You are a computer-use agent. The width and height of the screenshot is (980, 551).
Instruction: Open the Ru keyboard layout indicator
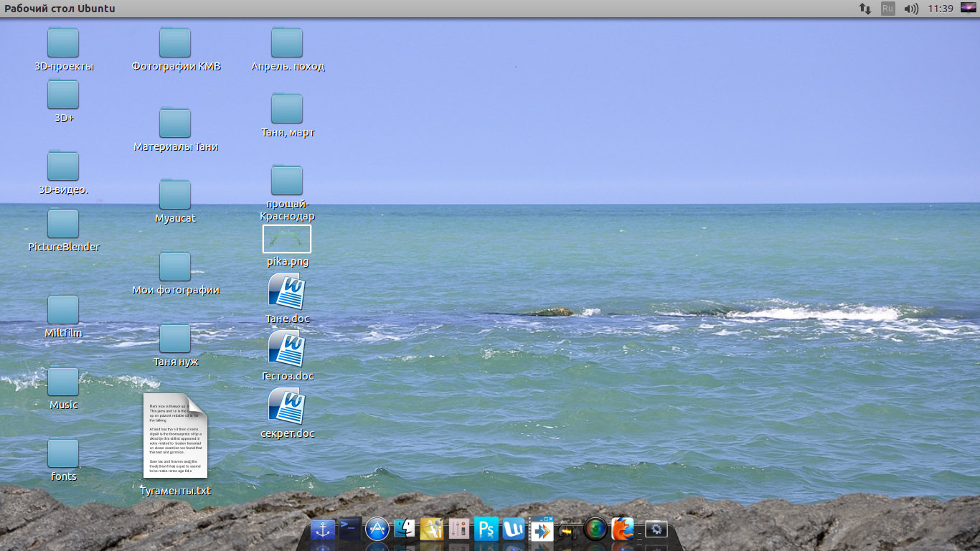coord(888,9)
